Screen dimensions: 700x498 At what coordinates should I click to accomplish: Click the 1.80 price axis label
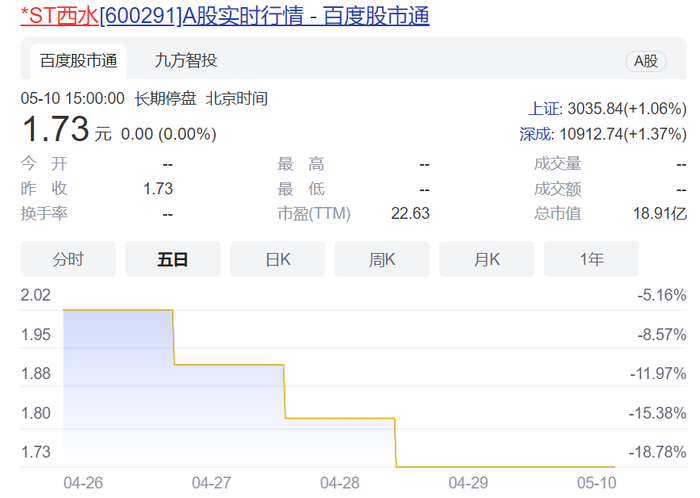tap(36, 413)
